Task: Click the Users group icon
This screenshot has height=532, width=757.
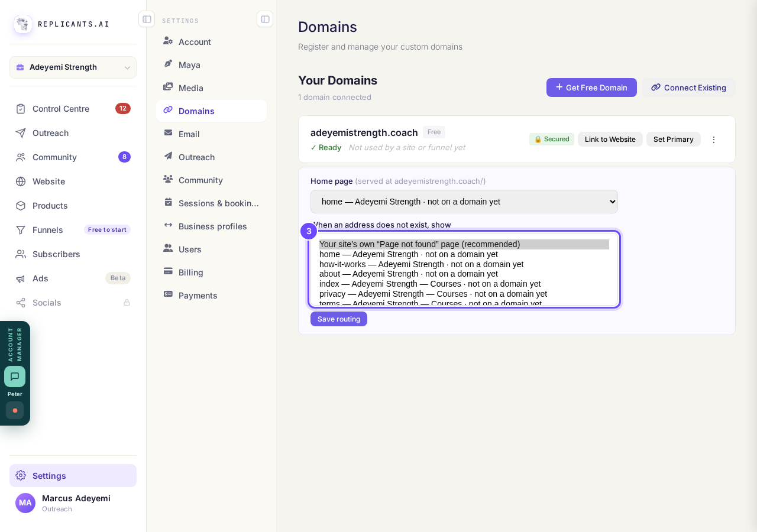Action: pos(168,249)
